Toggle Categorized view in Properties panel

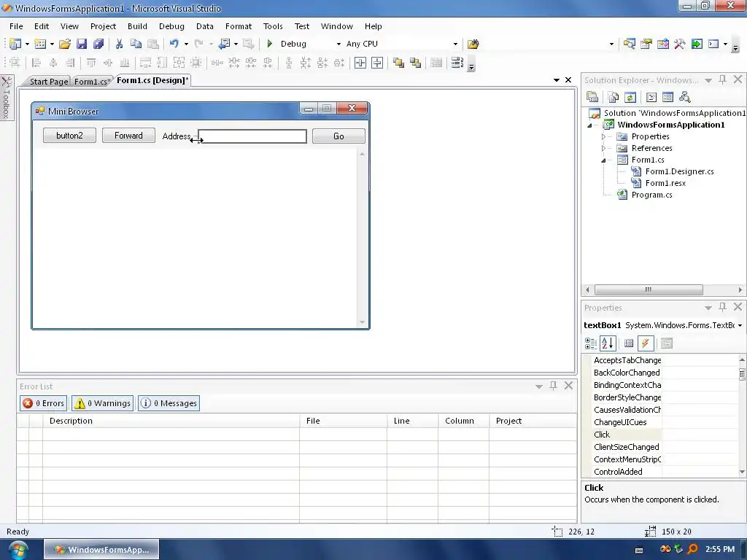pyautogui.click(x=591, y=343)
